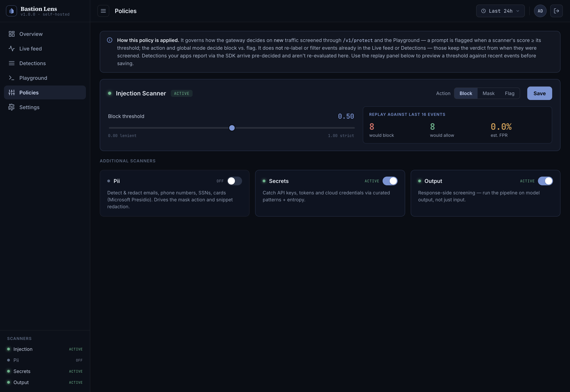Click the /v1/protect code text in notice
This screenshot has height=392, width=570.
coord(358,40)
